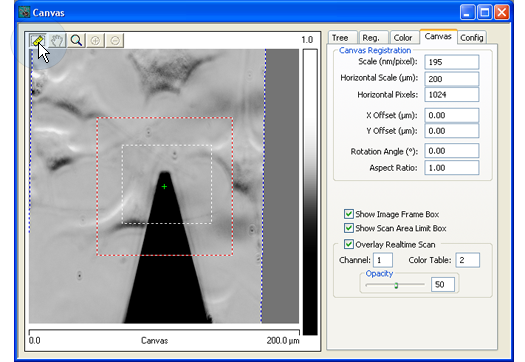Switch to the Color tab
This screenshot has width=525, height=362.
[405, 38]
